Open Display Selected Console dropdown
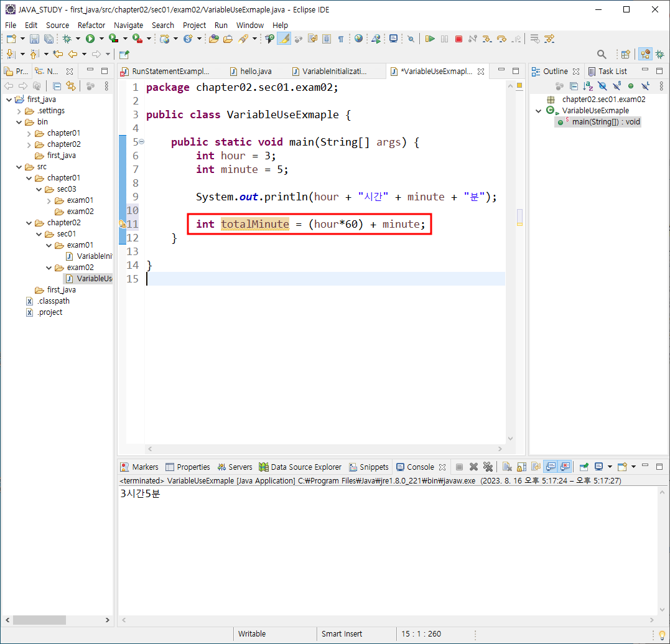Screen dimensions: 670x644 click(610, 467)
